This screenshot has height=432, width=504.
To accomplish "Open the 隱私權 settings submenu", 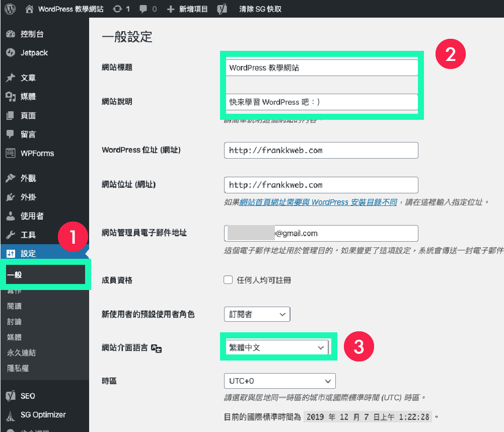I will 18,368.
